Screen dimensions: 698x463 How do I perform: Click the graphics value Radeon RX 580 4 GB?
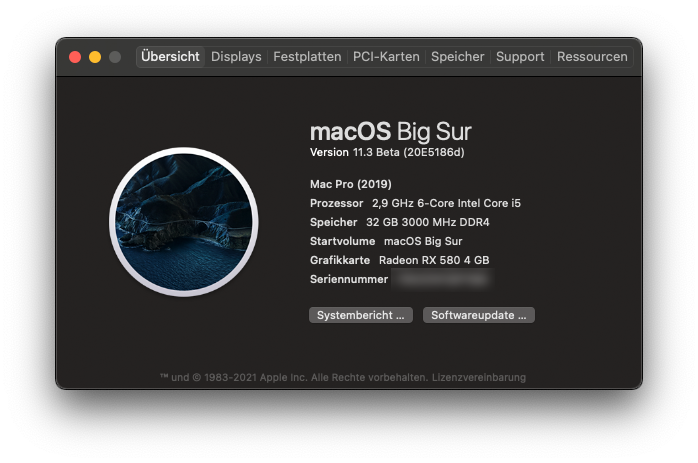click(x=434, y=260)
